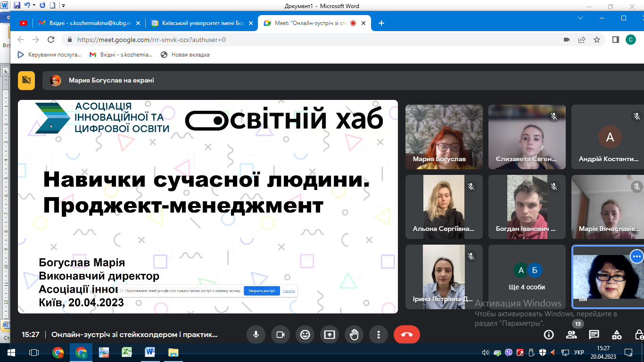Open the in-call chat panel

(594, 335)
